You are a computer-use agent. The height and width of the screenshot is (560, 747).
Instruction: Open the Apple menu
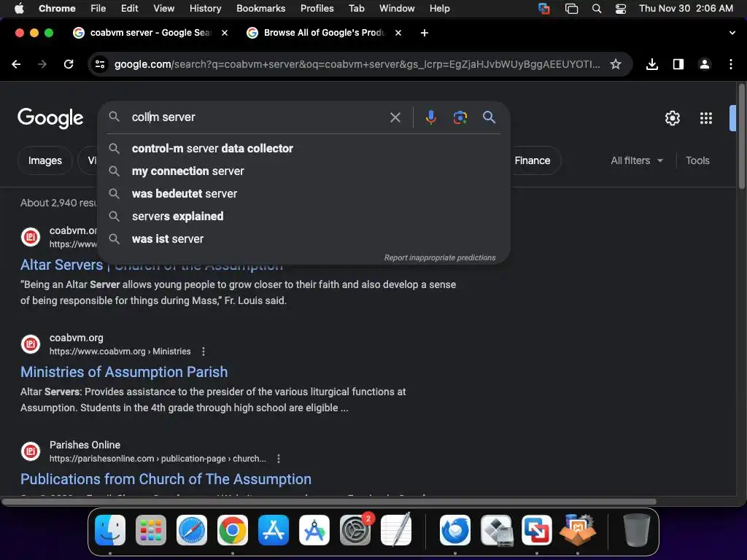(x=19, y=9)
